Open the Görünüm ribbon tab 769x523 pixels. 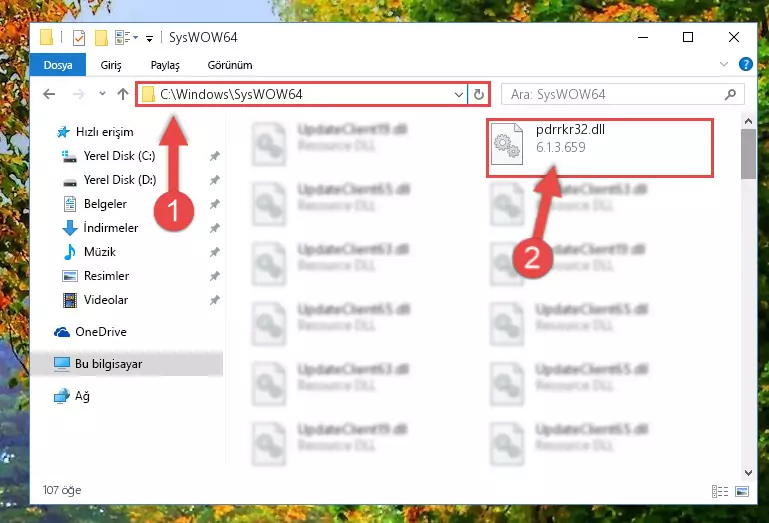click(230, 65)
